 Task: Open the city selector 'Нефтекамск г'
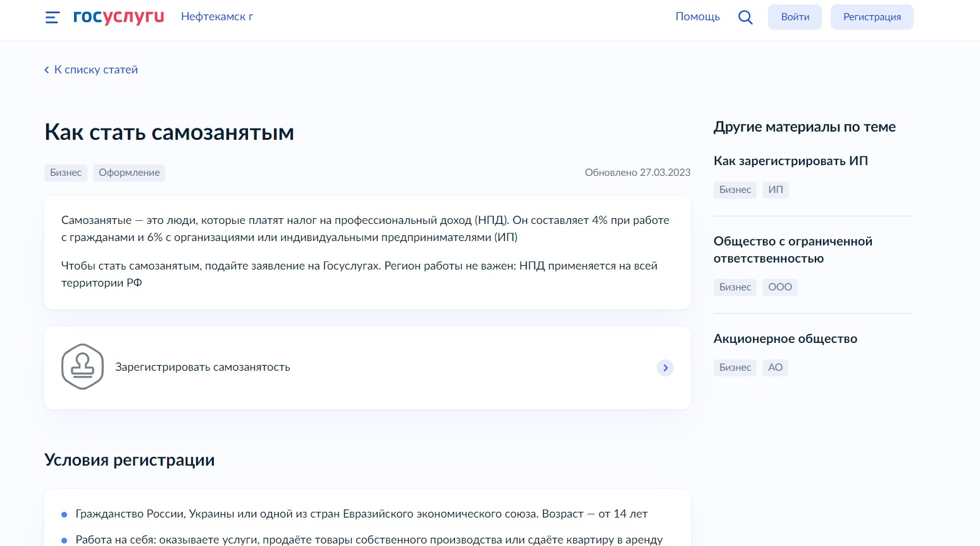click(x=216, y=16)
